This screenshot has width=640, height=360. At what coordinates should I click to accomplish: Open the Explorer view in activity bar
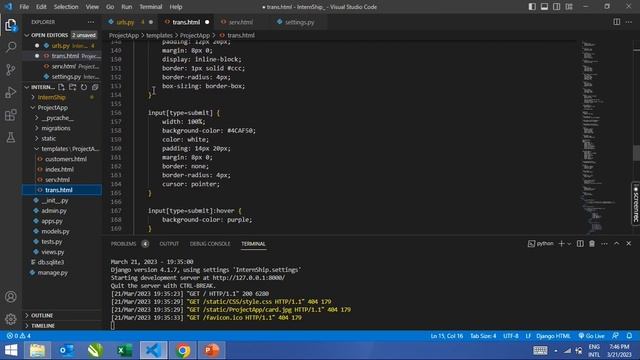tap(11, 25)
